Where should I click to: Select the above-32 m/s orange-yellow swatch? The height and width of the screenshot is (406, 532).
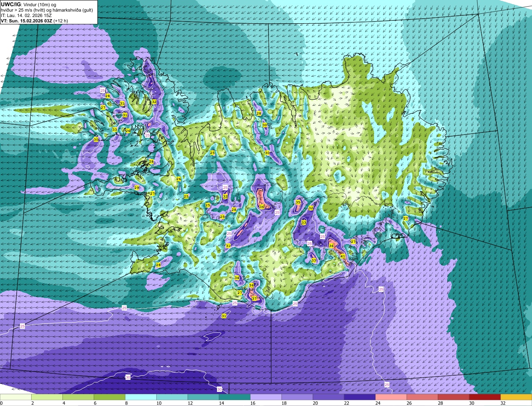[x=516, y=397]
